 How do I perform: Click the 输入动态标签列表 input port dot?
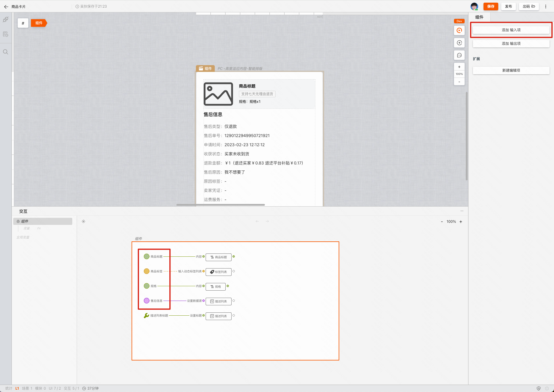204,271
